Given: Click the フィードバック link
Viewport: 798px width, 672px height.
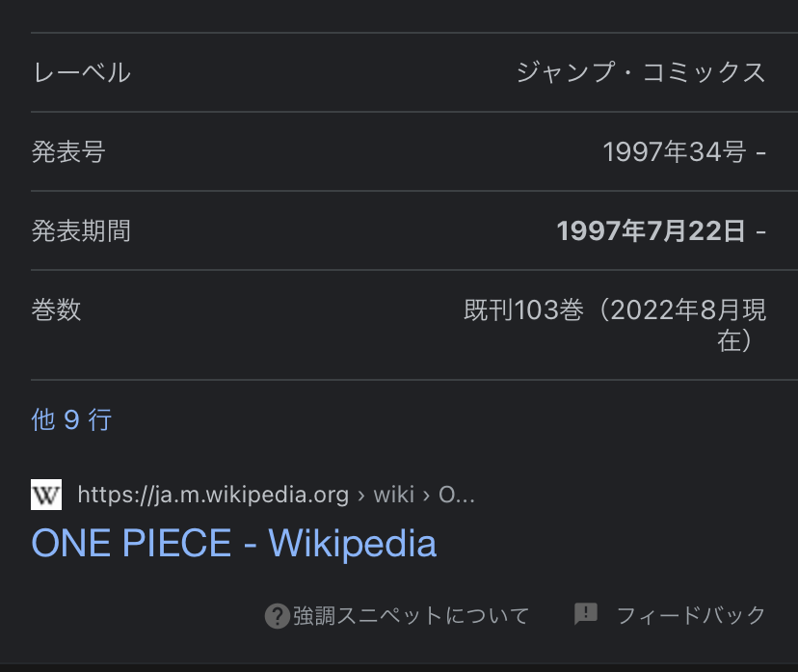Looking at the screenshot, I should 690,615.
